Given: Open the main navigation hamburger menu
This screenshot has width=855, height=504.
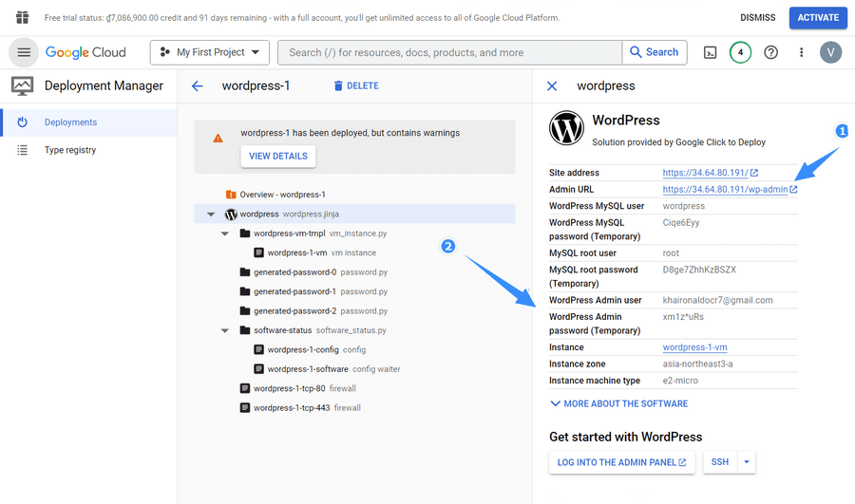Looking at the screenshot, I should [24, 52].
